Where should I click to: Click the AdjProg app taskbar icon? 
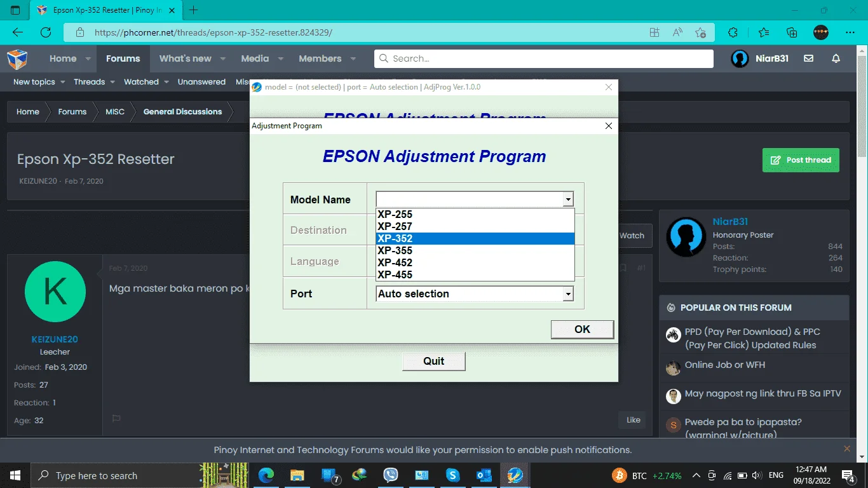click(x=515, y=475)
